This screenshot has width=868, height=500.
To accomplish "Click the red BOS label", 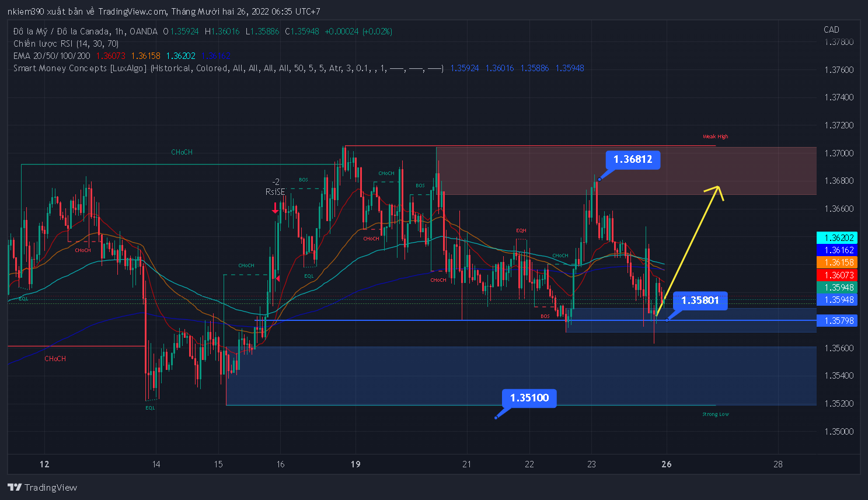I will (x=545, y=316).
